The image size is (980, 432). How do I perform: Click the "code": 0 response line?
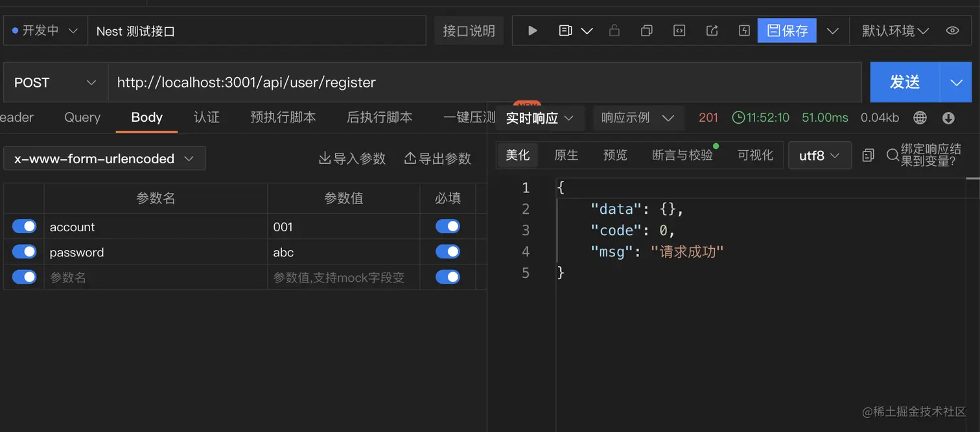[633, 230]
